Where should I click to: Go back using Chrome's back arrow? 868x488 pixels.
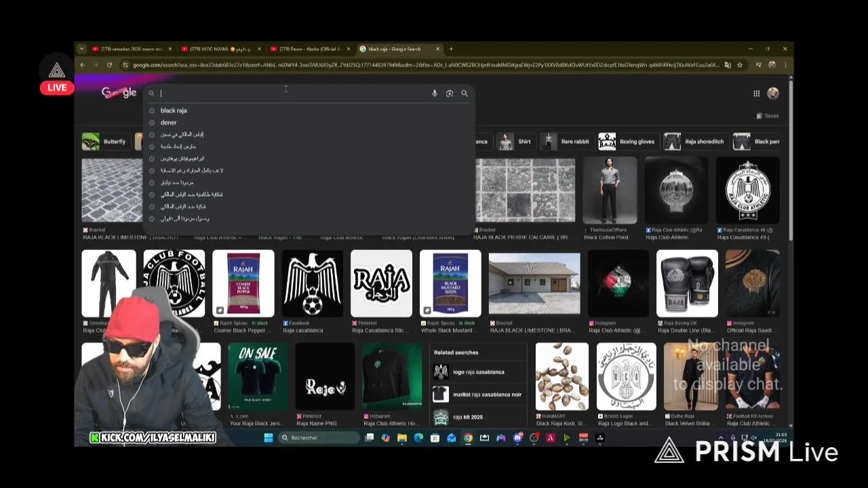[83, 65]
